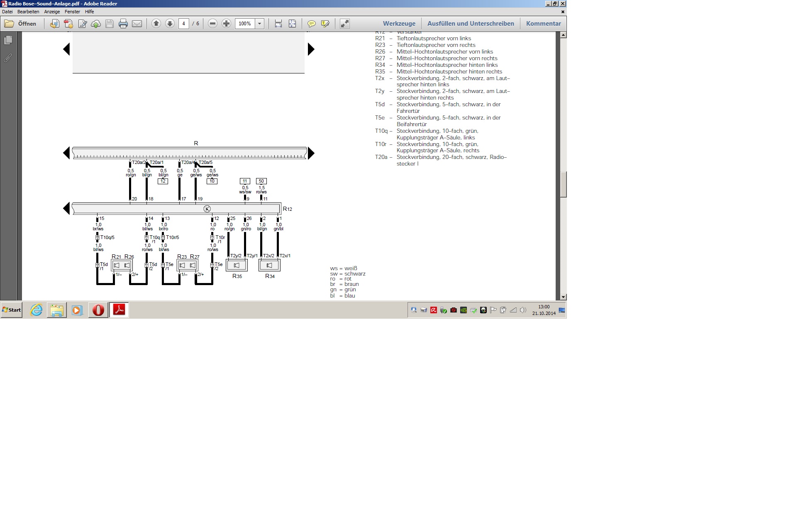Viewport: 798px width, 532px height.
Task: Add a sticky note comment icon
Action: 311,24
